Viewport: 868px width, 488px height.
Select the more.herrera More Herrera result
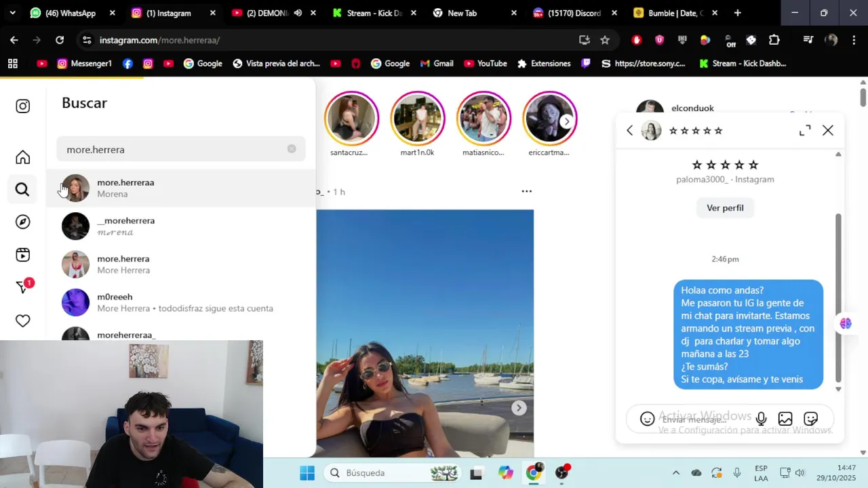click(x=181, y=264)
